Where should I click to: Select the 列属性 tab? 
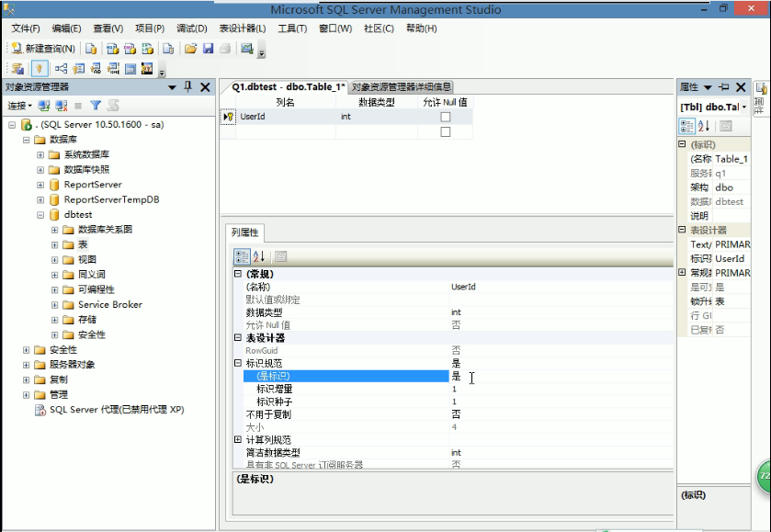pos(244,232)
